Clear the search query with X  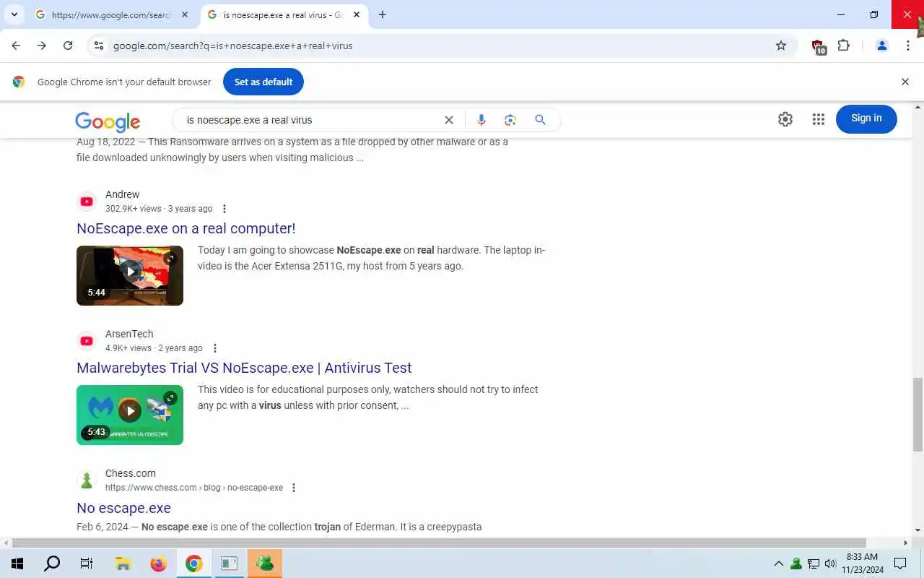click(x=449, y=120)
